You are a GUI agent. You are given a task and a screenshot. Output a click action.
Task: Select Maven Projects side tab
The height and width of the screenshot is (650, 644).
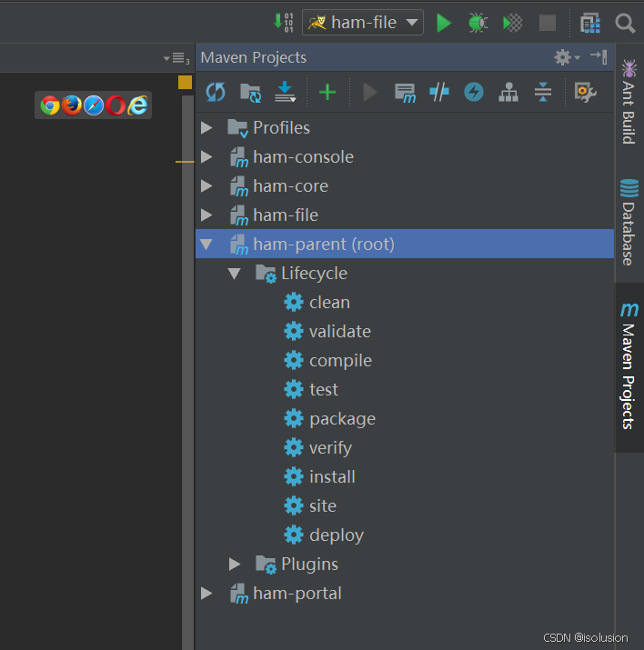pyautogui.click(x=629, y=365)
